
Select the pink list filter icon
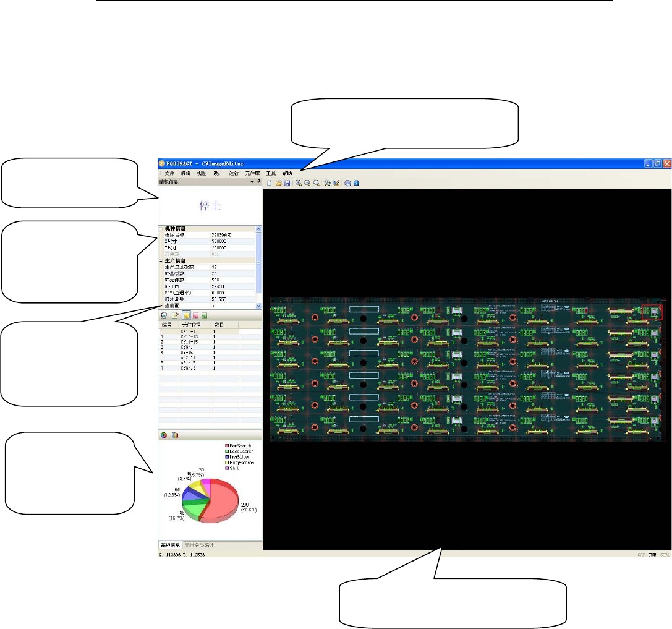pos(195,315)
